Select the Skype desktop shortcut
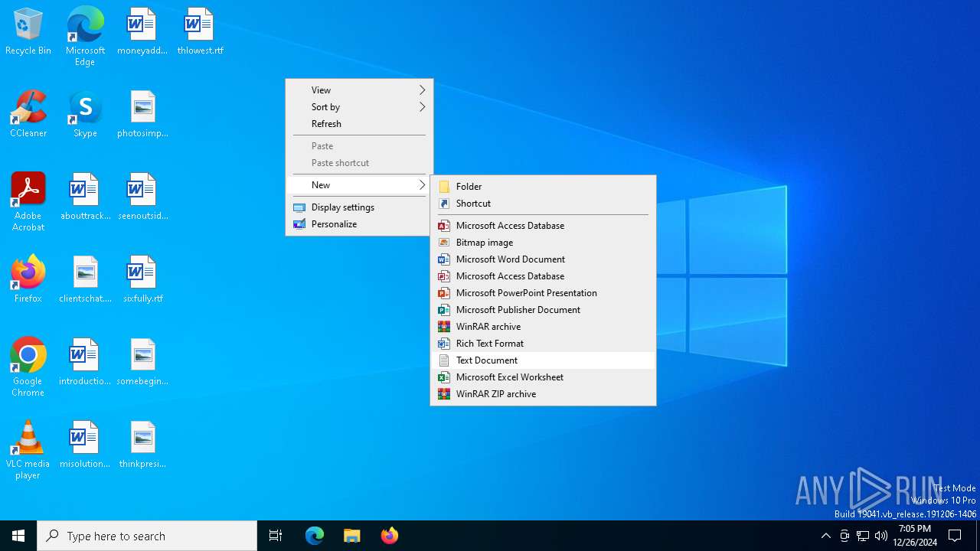 click(85, 115)
